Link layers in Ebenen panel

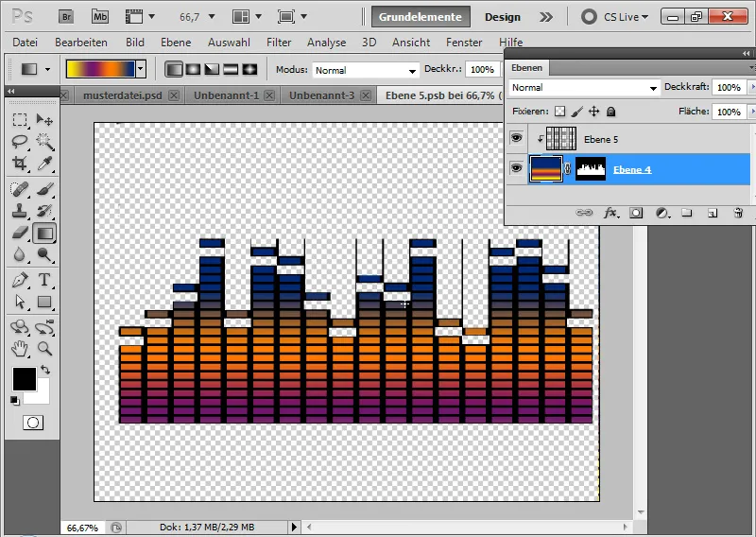pos(584,213)
